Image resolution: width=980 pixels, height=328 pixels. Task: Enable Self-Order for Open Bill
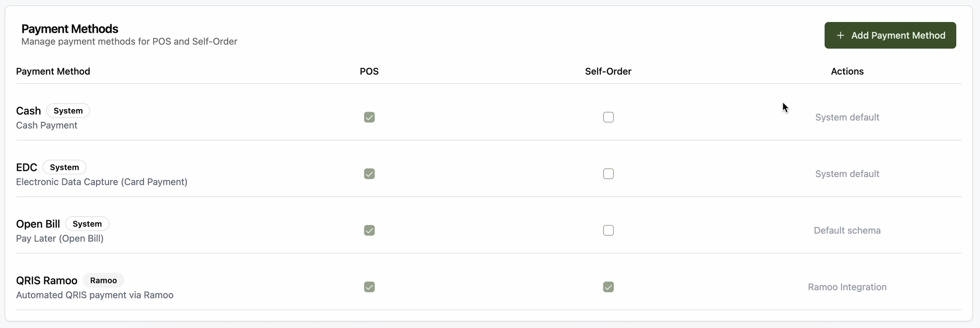coord(608,230)
